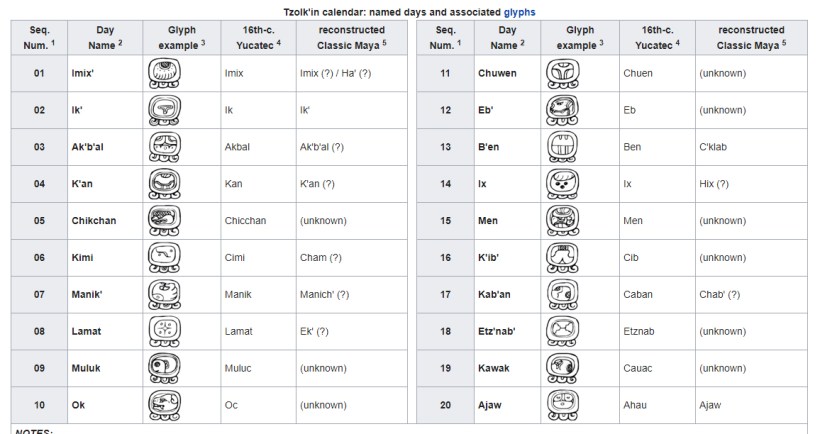
Task: Click the K'an glyph thumbnail
Action: [x=163, y=184]
